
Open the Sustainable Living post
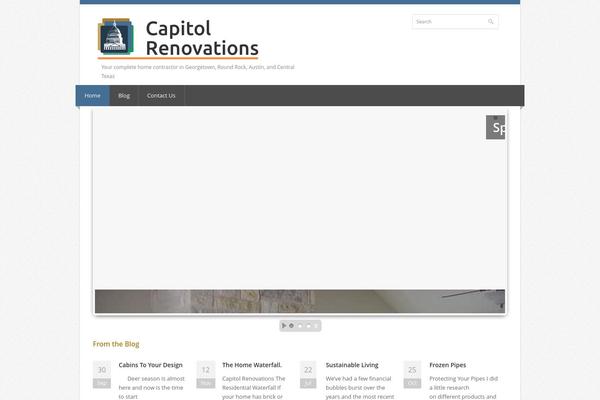click(x=352, y=365)
